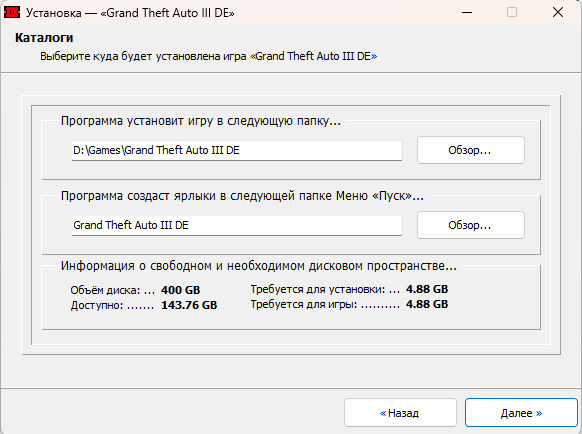Open Обзор for the game install folder
The height and width of the screenshot is (434, 582).
(471, 150)
